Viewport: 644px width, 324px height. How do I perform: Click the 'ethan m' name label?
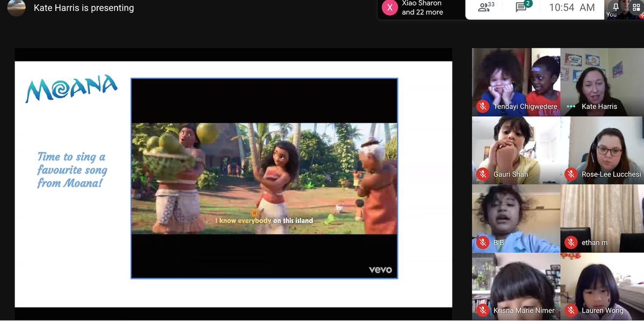point(595,242)
